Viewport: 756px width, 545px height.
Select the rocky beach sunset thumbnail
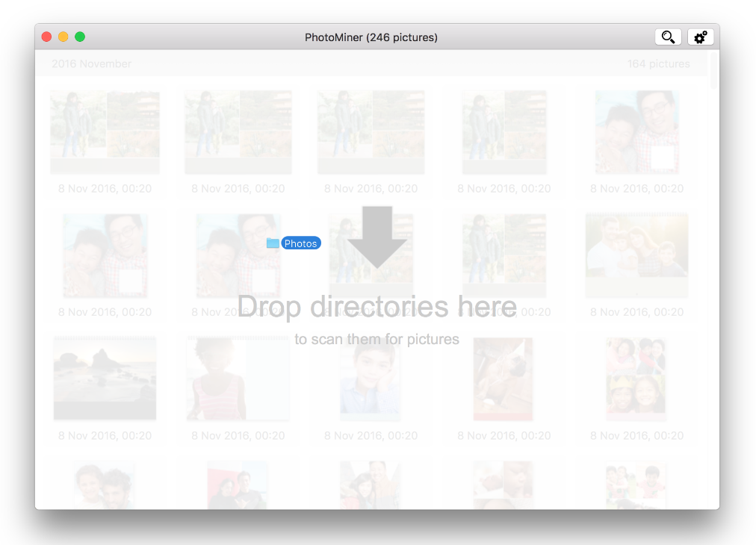(x=105, y=379)
